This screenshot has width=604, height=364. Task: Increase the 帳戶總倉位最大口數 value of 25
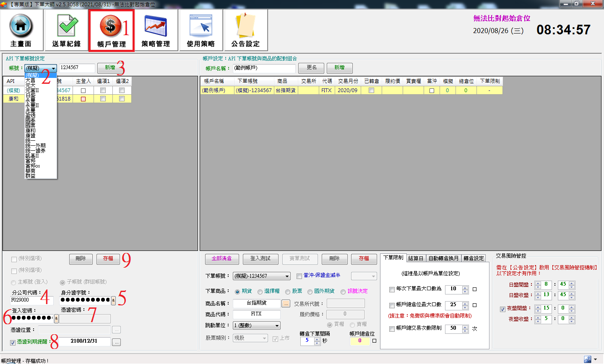(465, 303)
